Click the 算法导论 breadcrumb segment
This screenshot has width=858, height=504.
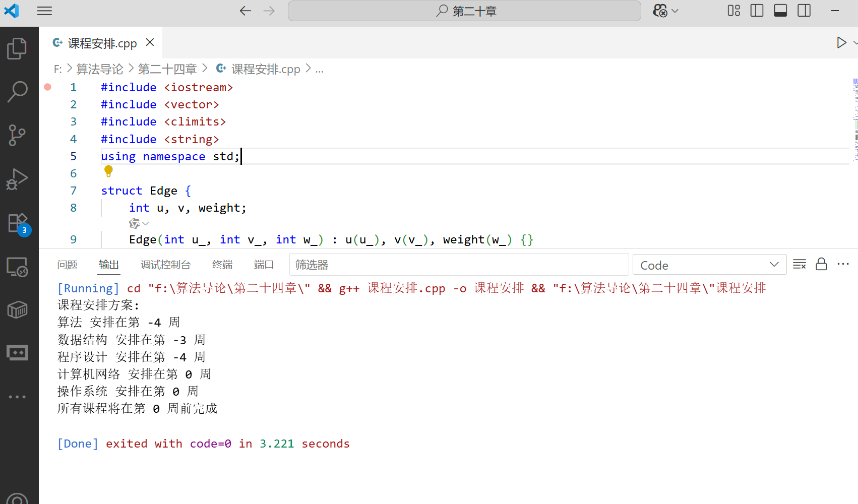pyautogui.click(x=99, y=69)
